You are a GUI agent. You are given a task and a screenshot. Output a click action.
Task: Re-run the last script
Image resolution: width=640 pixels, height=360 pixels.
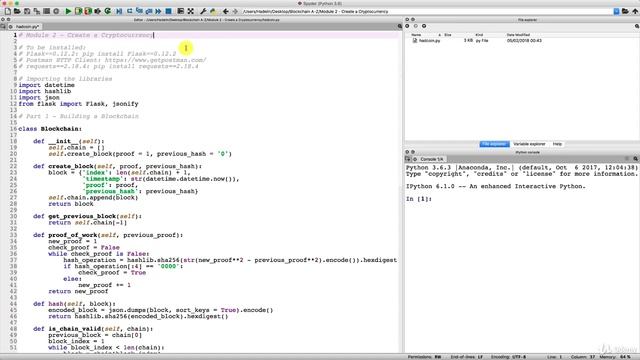tap(108, 11)
